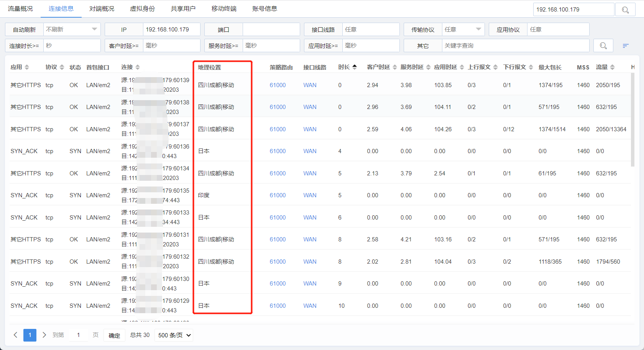
Task: Sort by 客户时延 column arrows
Action: (x=395, y=67)
